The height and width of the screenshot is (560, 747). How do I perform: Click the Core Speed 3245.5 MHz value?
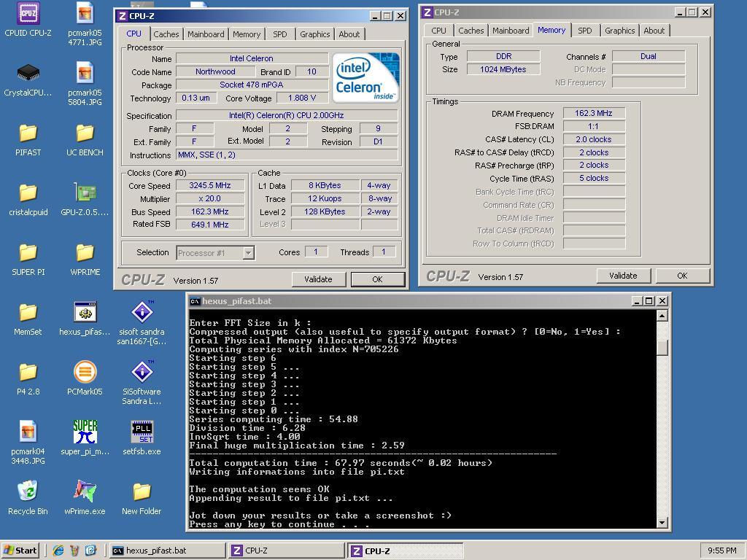tap(209, 185)
